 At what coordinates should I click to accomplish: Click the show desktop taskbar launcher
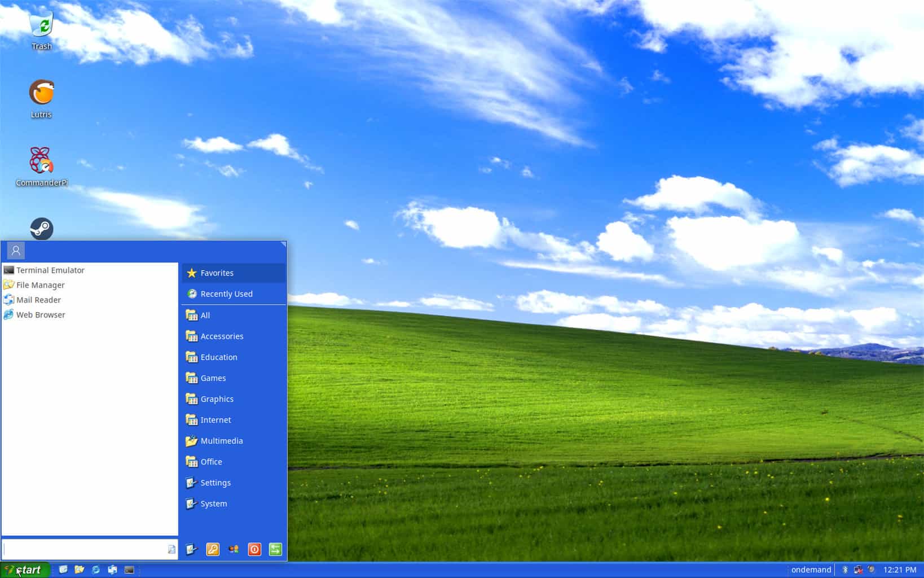pos(63,570)
